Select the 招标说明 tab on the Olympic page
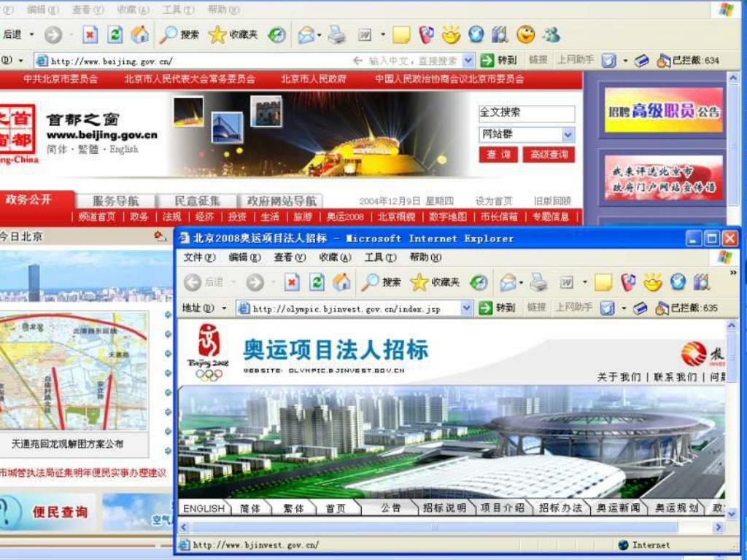 [444, 508]
